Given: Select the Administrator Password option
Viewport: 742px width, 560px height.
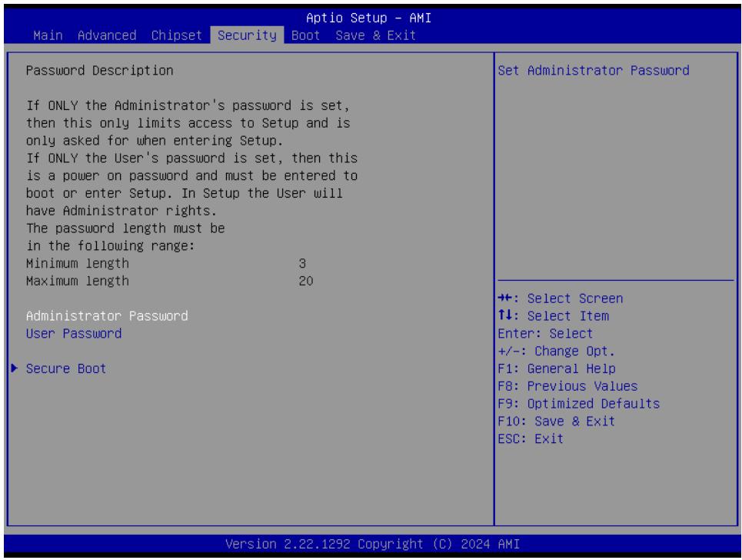Looking at the screenshot, I should pos(107,315).
